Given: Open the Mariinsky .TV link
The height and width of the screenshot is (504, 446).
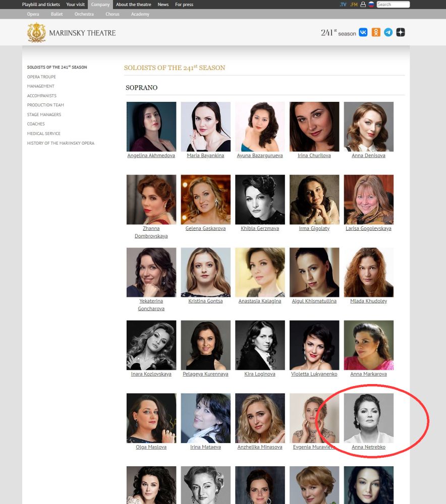Looking at the screenshot, I should pyautogui.click(x=343, y=5).
